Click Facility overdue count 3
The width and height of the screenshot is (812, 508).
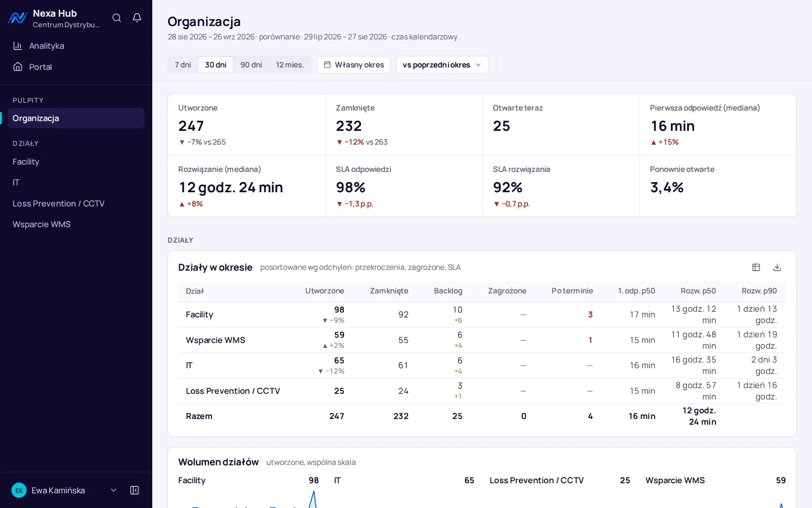point(590,315)
